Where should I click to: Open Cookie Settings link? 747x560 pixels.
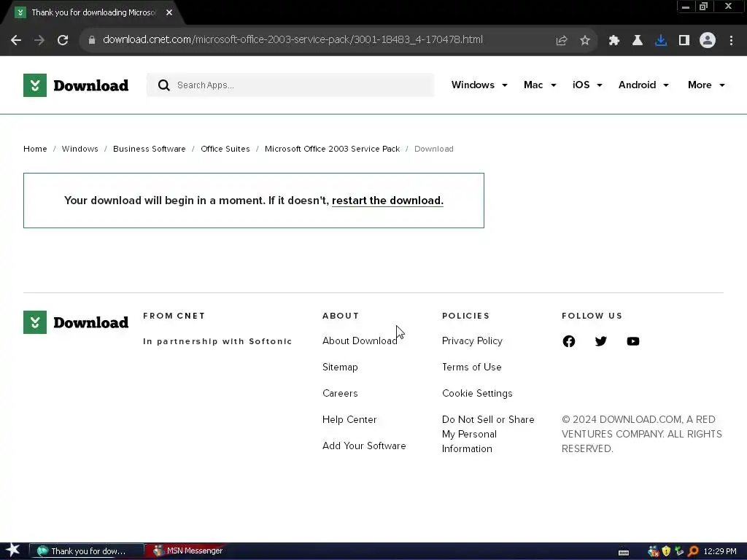point(477,393)
